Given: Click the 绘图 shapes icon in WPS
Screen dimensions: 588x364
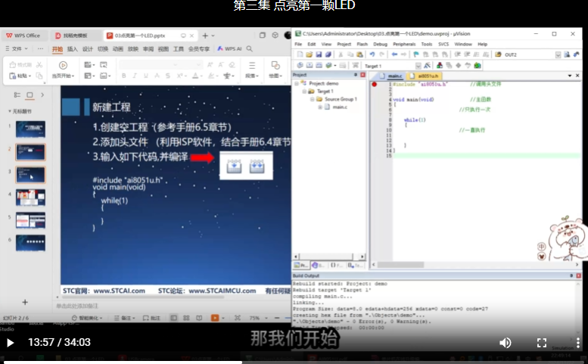Looking at the screenshot, I should 275,65.
